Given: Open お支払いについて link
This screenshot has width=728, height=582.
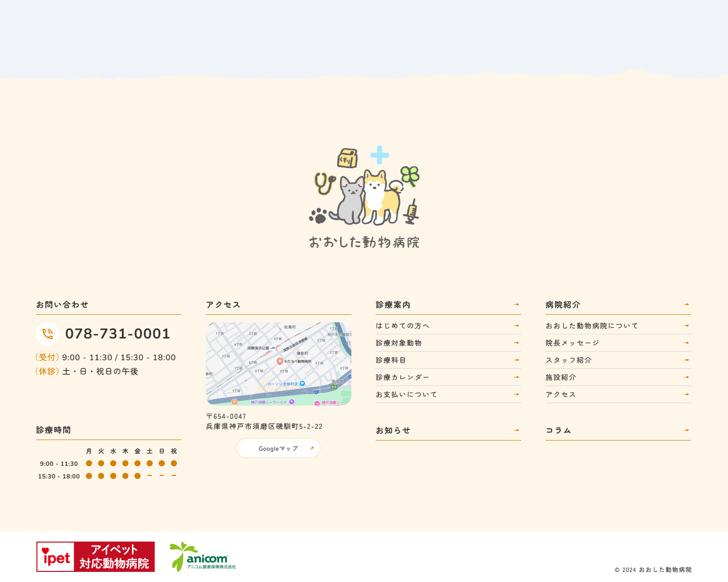Looking at the screenshot, I should click(406, 395).
